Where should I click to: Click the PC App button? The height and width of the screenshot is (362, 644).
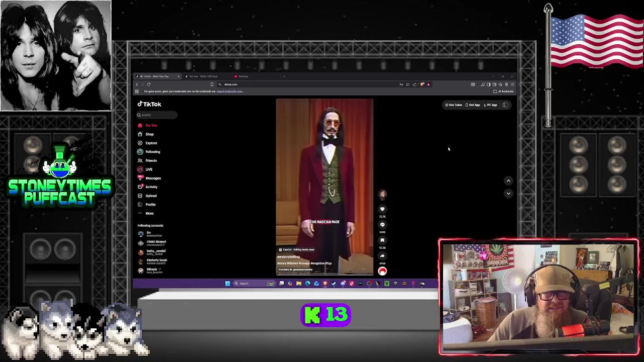(x=491, y=105)
